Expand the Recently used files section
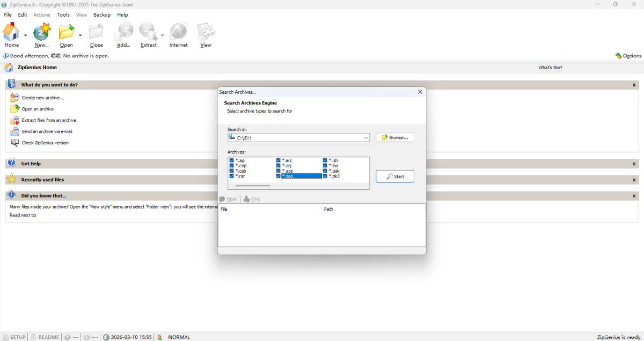 [x=634, y=180]
